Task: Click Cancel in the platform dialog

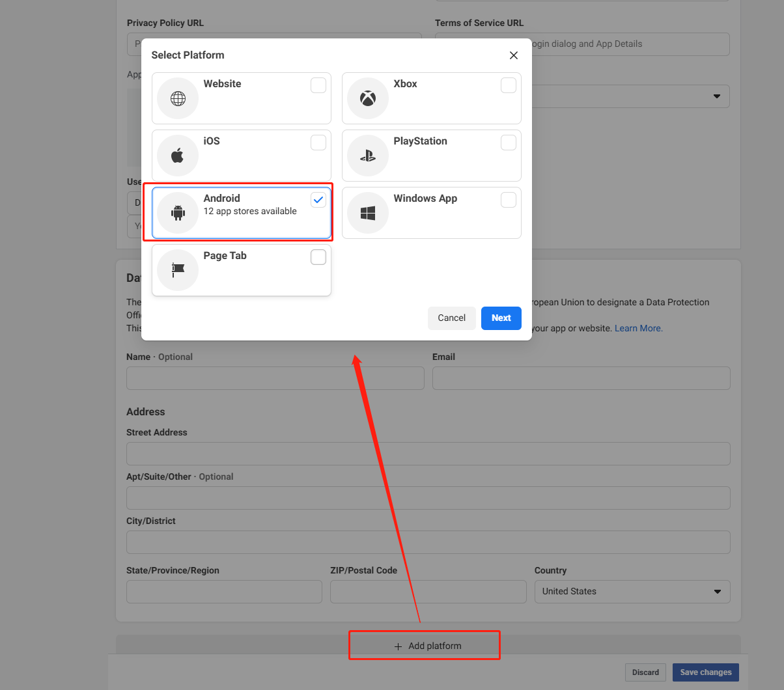Action: click(x=451, y=318)
